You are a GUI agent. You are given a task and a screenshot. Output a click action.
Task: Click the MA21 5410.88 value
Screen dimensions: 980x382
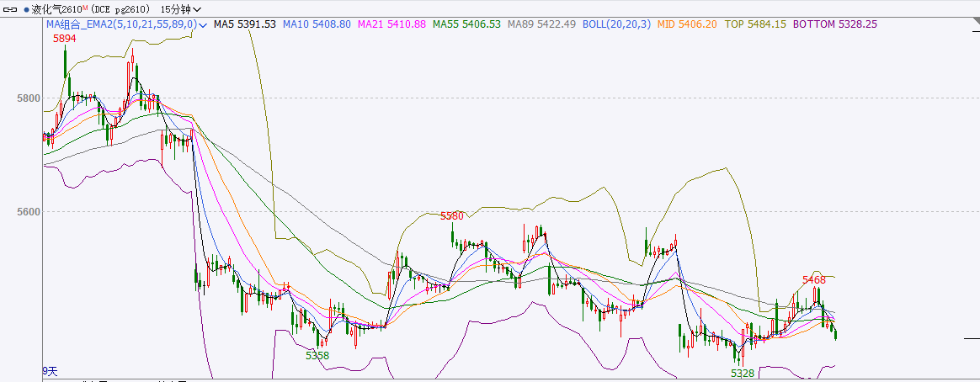coord(391,24)
